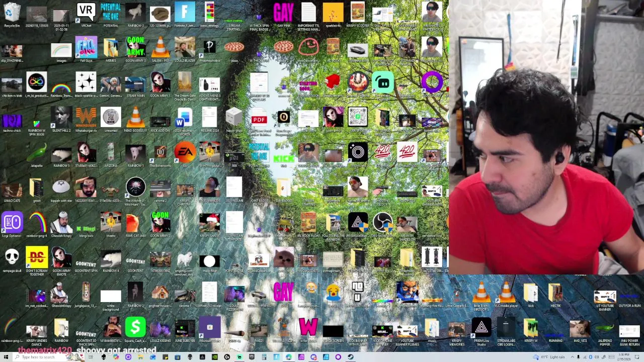Viewport: 644px width, 362px height.
Task: Show hidden system tray icons
Action: click(x=572, y=357)
